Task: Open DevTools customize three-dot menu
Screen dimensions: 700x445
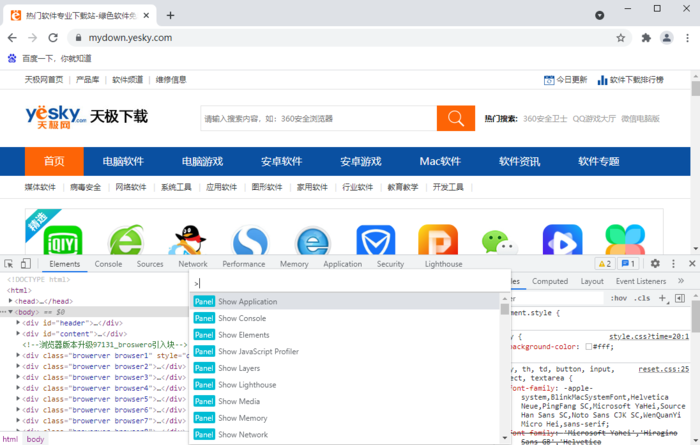Action: tap(673, 264)
